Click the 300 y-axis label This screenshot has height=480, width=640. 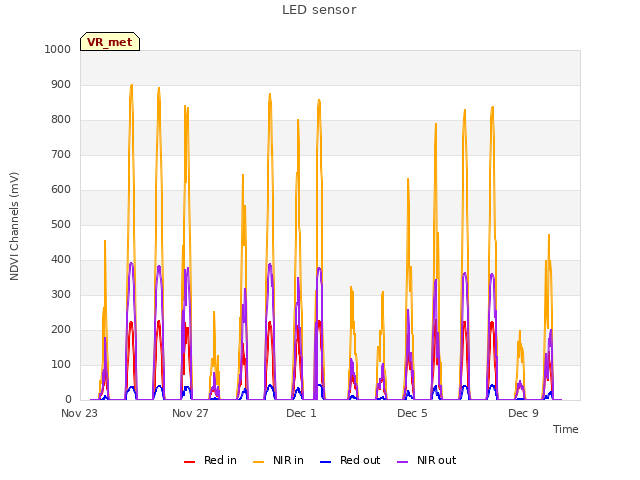click(x=61, y=295)
